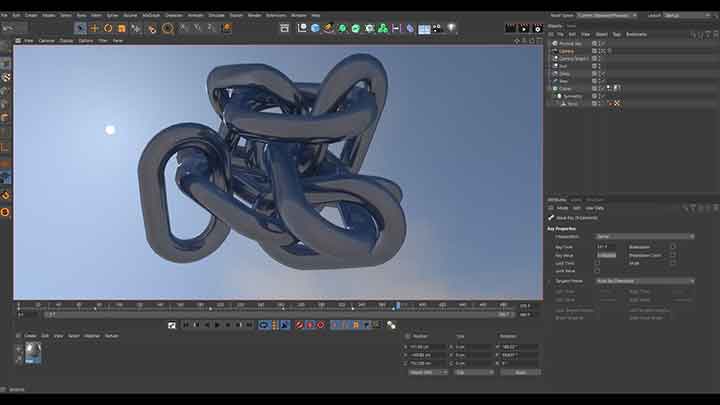720x405 pixels.
Task: Click the Mode button in Attributes
Action: tap(562, 208)
